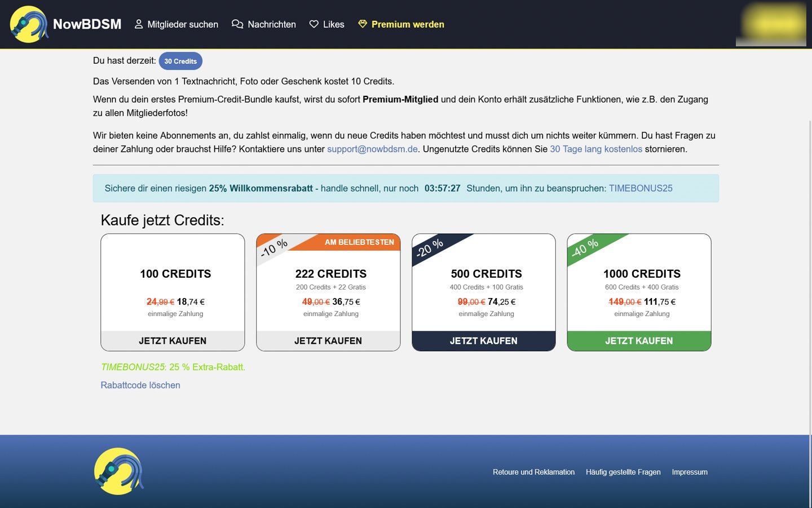The height and width of the screenshot is (508, 812).
Task: Open Mitglieder suchen in the navigation
Action: [176, 24]
